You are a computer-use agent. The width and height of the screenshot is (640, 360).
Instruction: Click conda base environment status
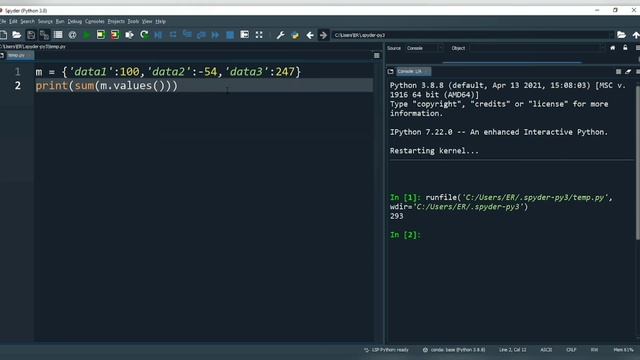click(x=454, y=350)
